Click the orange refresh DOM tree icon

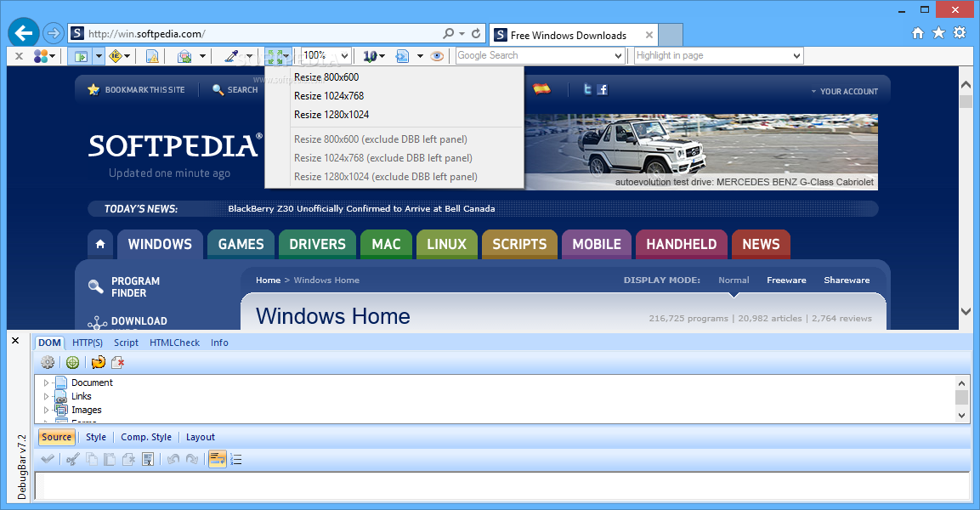(98, 362)
